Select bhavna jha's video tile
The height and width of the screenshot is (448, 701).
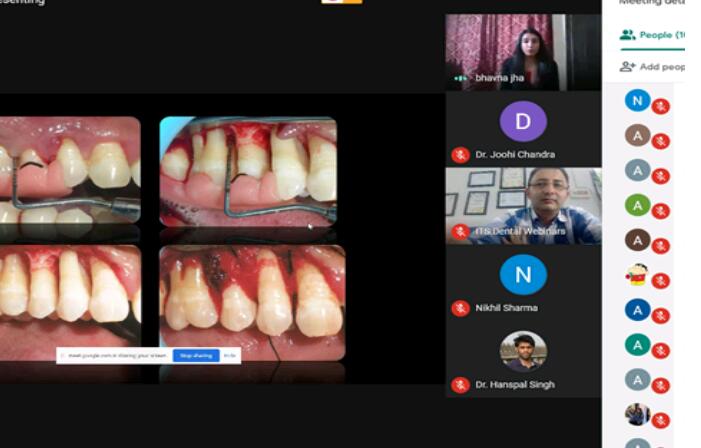pos(523,50)
